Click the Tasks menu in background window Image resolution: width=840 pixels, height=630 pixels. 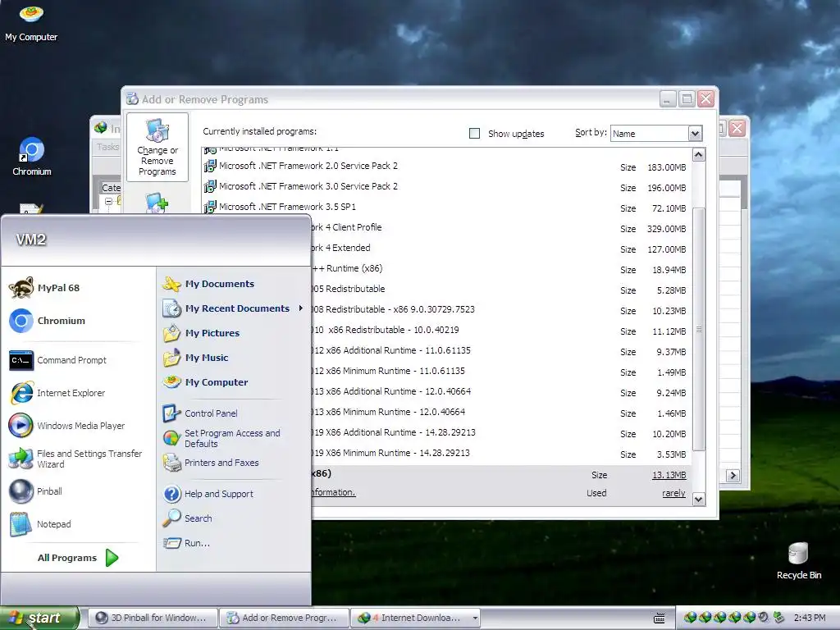[107, 147]
